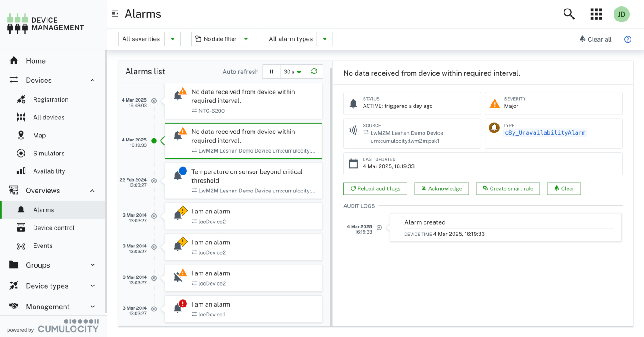Screen dimensions: 644x337
Task: Click the refresh icon in the Alarms list
Action: [314, 72]
